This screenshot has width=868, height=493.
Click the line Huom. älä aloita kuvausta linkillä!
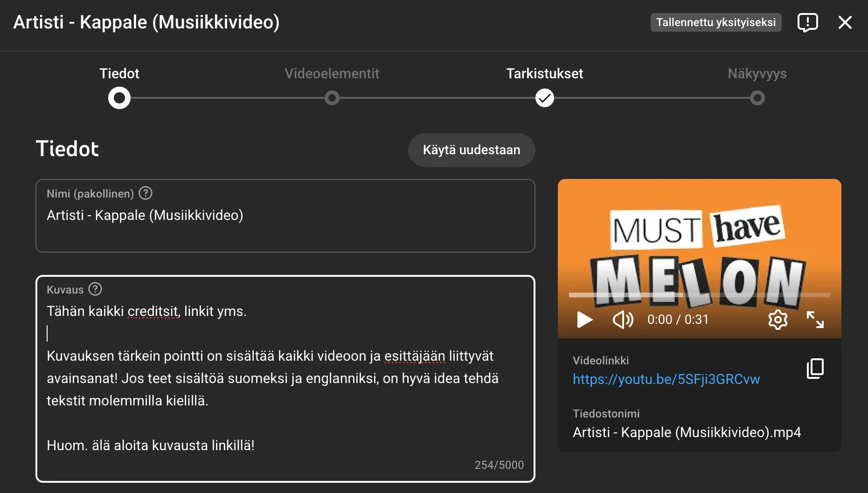point(151,445)
